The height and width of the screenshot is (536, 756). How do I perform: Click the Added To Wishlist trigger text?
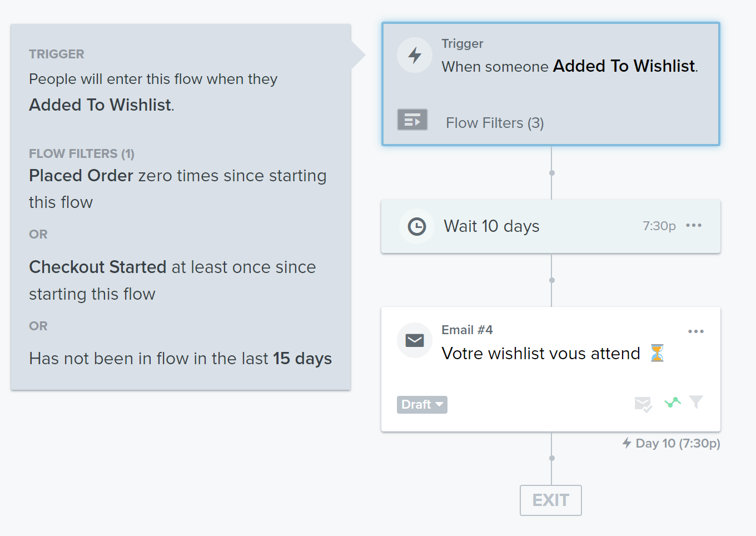coord(624,66)
